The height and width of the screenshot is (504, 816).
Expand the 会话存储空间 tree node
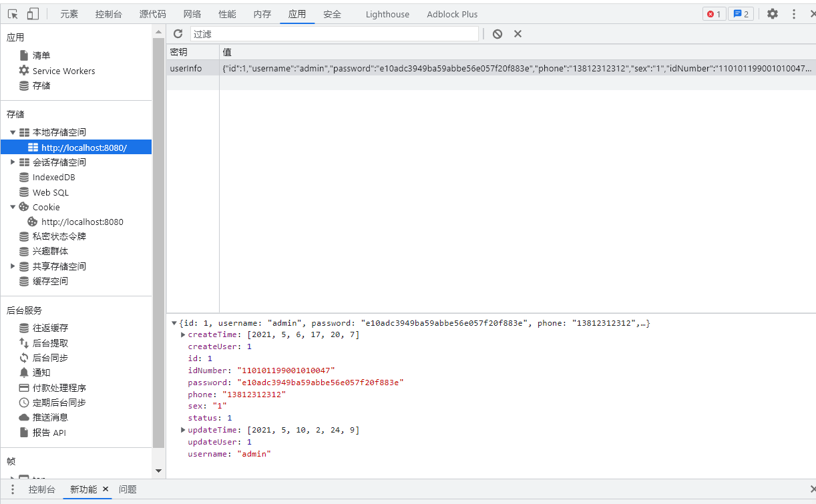tap(13, 162)
